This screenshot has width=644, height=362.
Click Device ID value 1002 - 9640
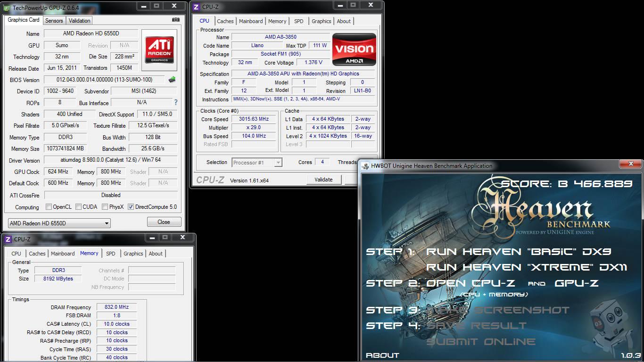60,91
